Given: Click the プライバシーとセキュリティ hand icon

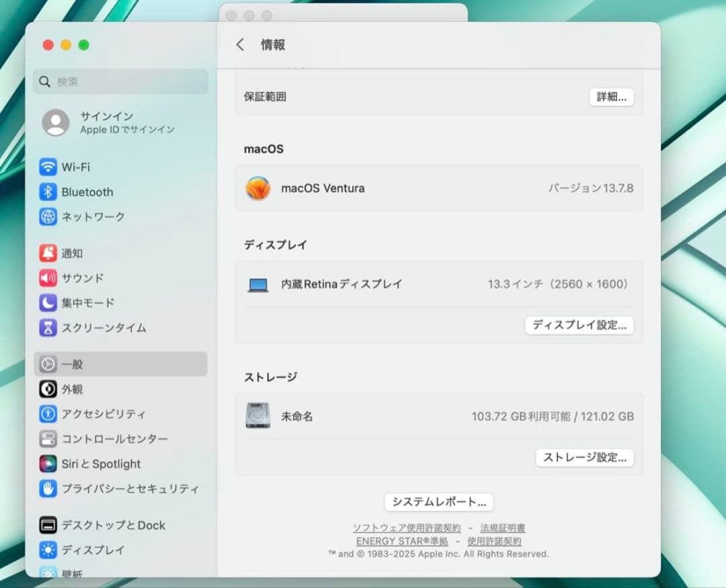Looking at the screenshot, I should pos(48,489).
